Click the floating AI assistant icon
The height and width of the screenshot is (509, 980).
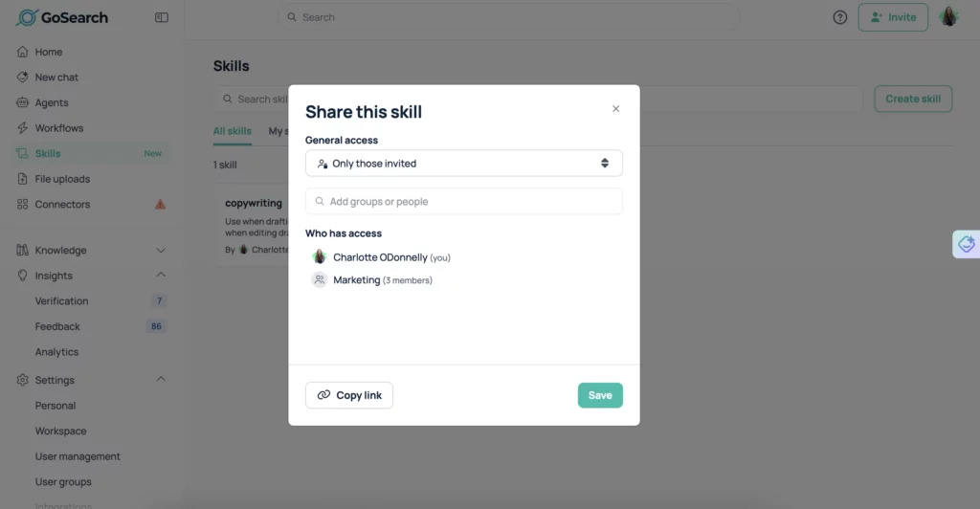click(967, 244)
